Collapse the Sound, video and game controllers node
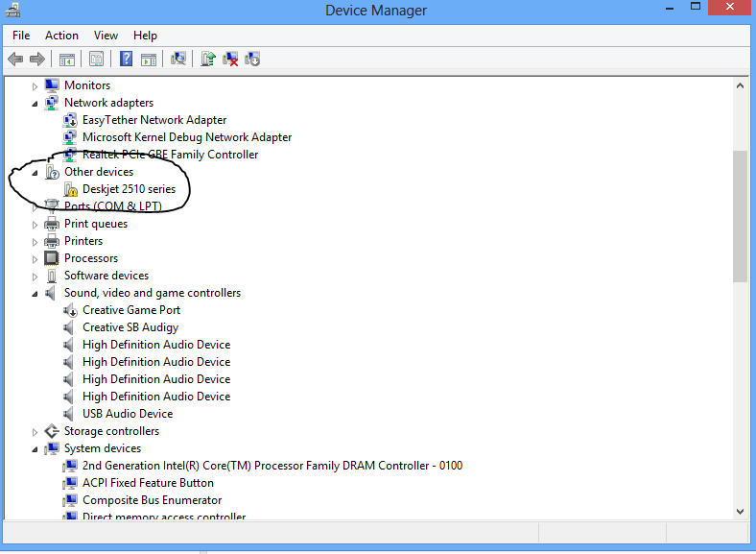This screenshot has height=554, width=756. point(35,293)
